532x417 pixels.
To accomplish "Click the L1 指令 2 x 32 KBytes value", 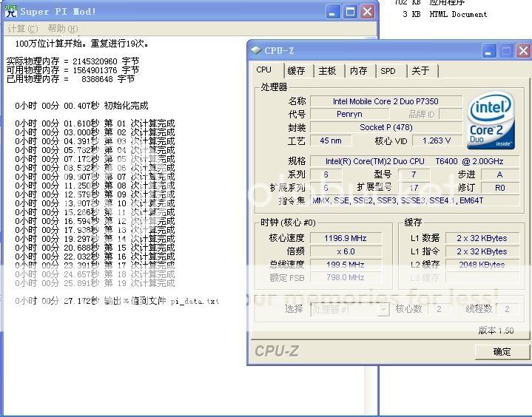I will (x=482, y=251).
